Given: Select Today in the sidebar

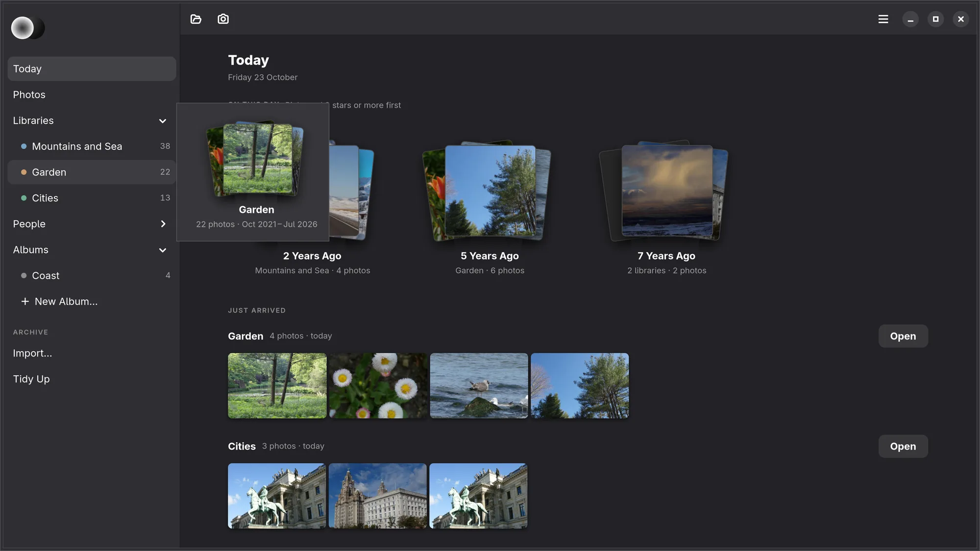Looking at the screenshot, I should pos(92,69).
